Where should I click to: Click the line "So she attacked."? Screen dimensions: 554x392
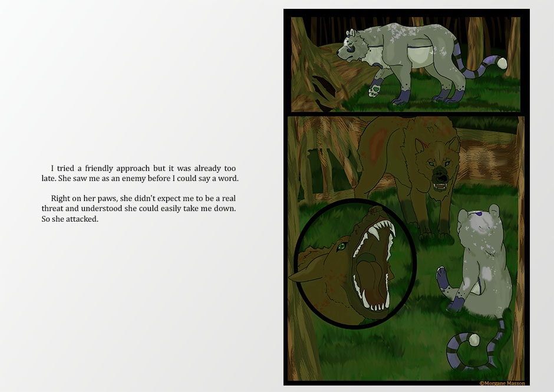70,219
